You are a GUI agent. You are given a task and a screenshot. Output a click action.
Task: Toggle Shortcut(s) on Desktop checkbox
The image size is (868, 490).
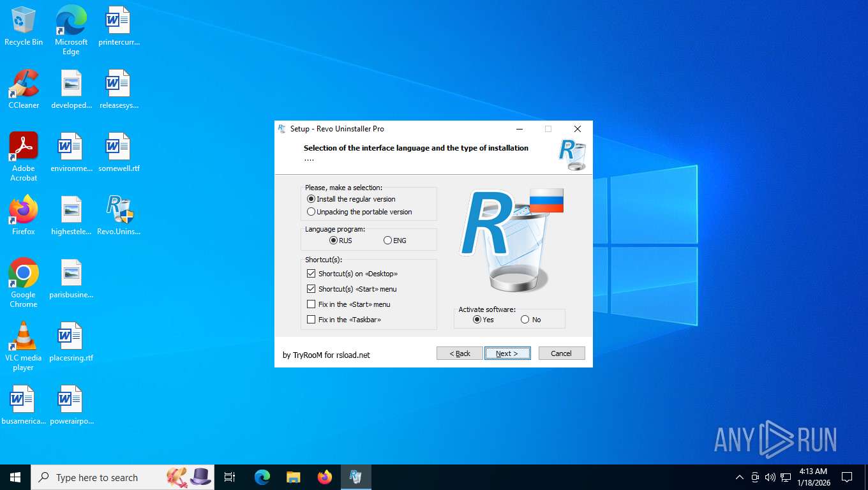pos(352,274)
